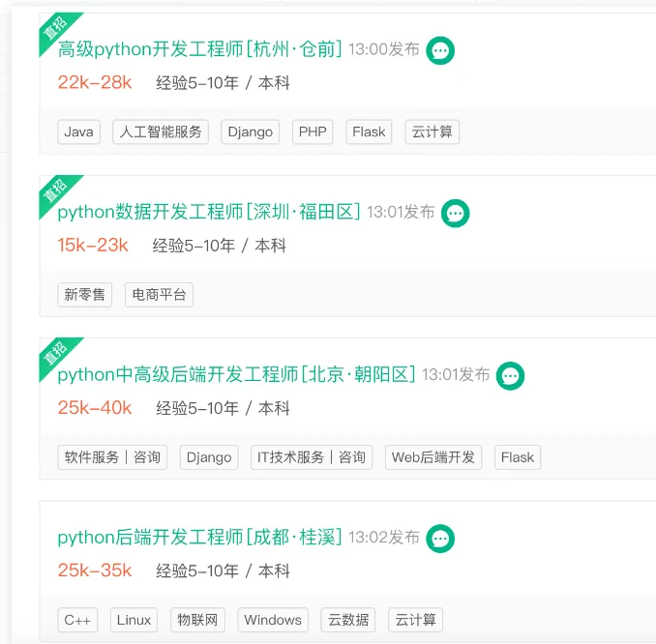The width and height of the screenshot is (656, 644).
Task: Click the 软件服务｜咨询 tag
Action: pyautogui.click(x=112, y=457)
